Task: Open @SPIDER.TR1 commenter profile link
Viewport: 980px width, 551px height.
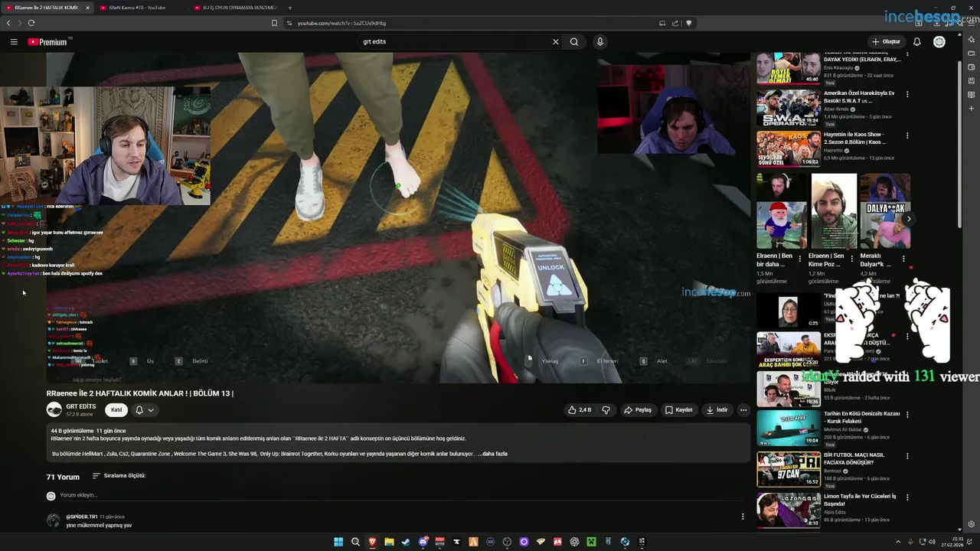Action: point(82,517)
